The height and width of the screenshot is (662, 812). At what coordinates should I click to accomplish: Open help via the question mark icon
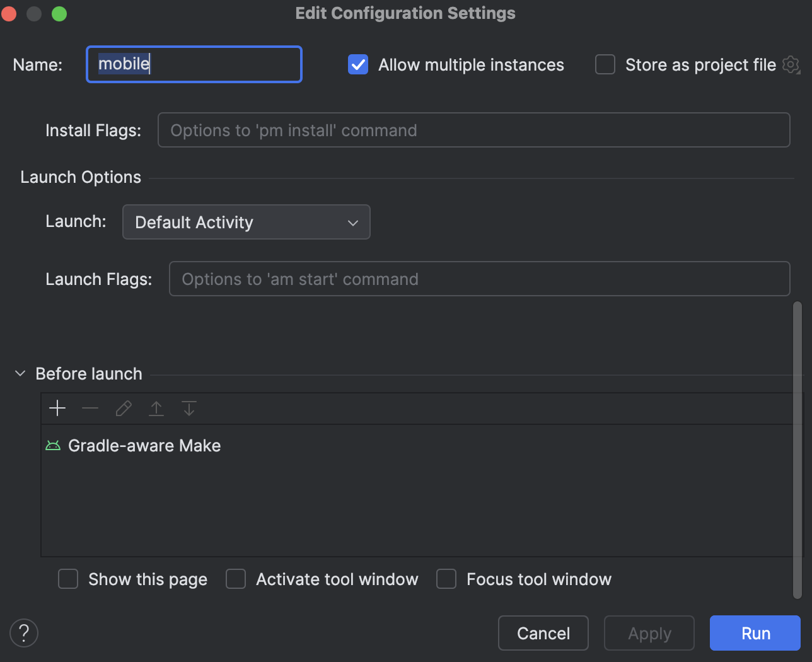24,633
